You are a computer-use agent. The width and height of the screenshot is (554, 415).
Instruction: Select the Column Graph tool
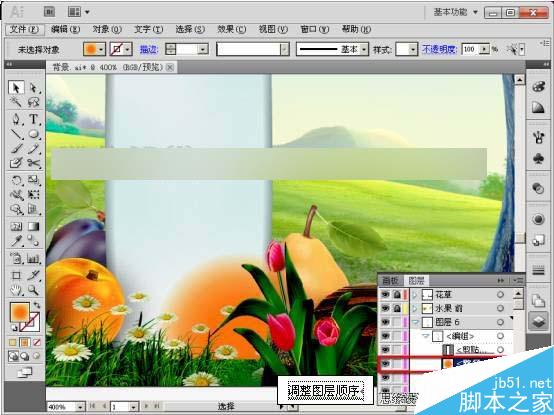pos(34,259)
